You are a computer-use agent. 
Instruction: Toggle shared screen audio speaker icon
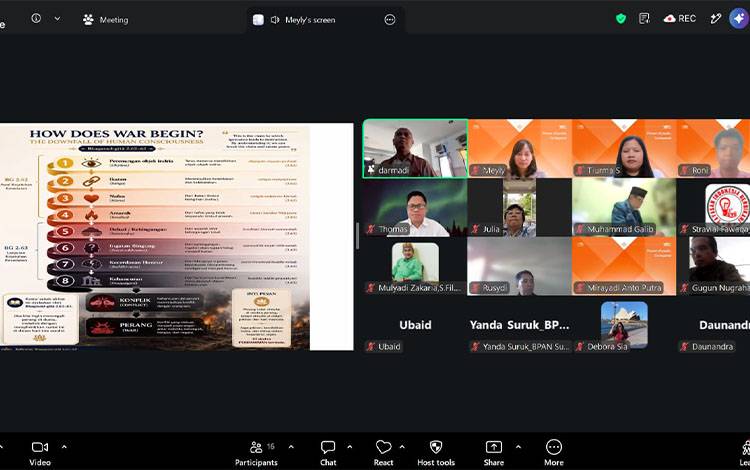(275, 20)
